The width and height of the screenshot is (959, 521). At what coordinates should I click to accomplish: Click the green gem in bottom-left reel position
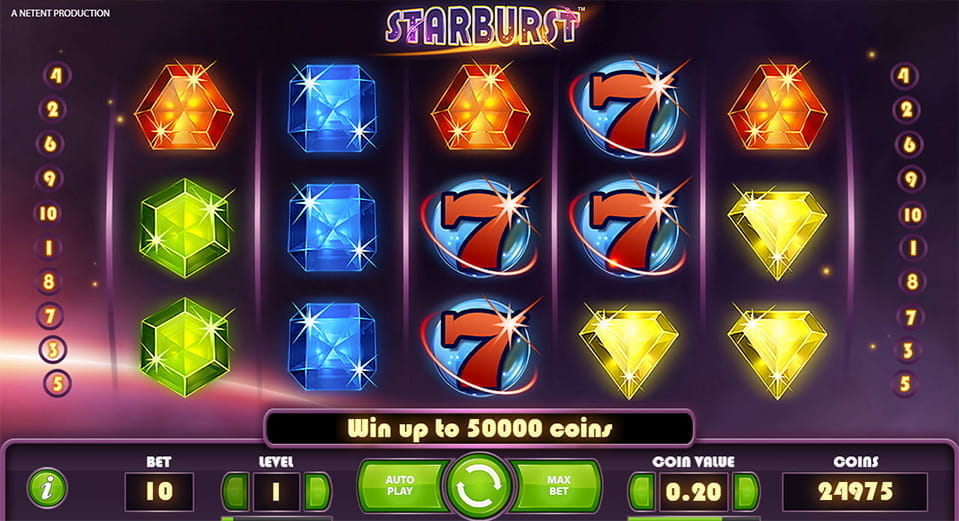coord(185,347)
